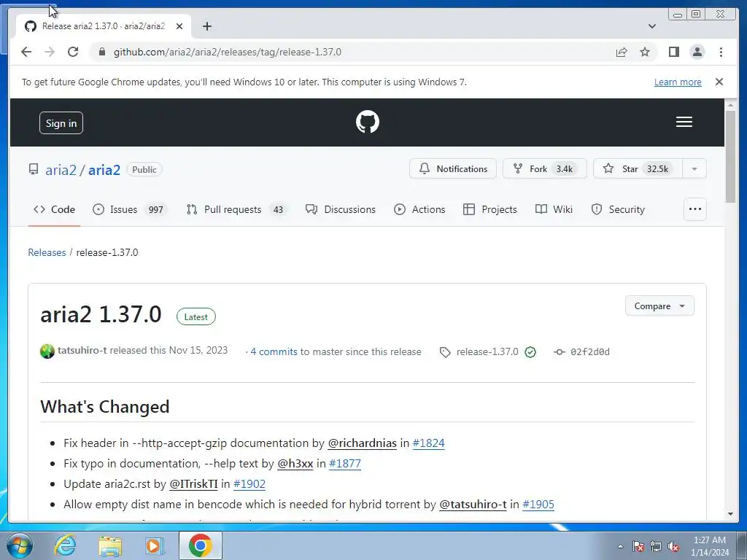
Task: Open the release-1.37.0 tag link
Action: tap(487, 352)
